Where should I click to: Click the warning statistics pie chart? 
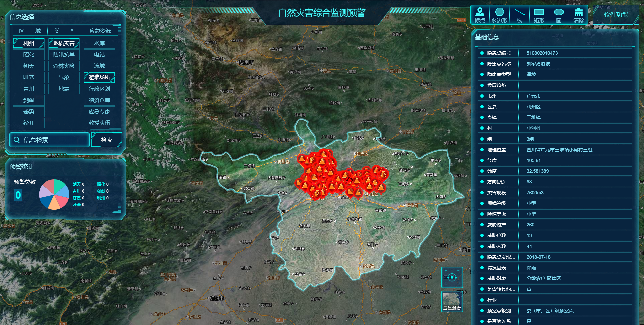(x=54, y=195)
